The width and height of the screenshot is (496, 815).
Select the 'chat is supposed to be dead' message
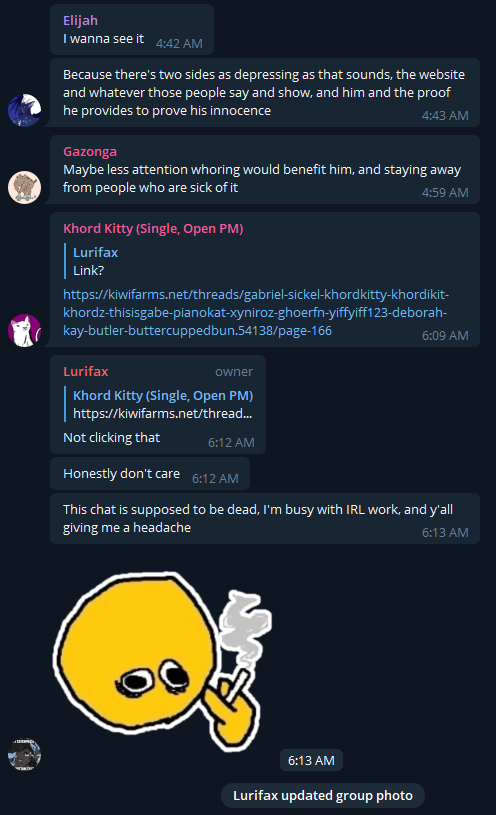pos(265,519)
